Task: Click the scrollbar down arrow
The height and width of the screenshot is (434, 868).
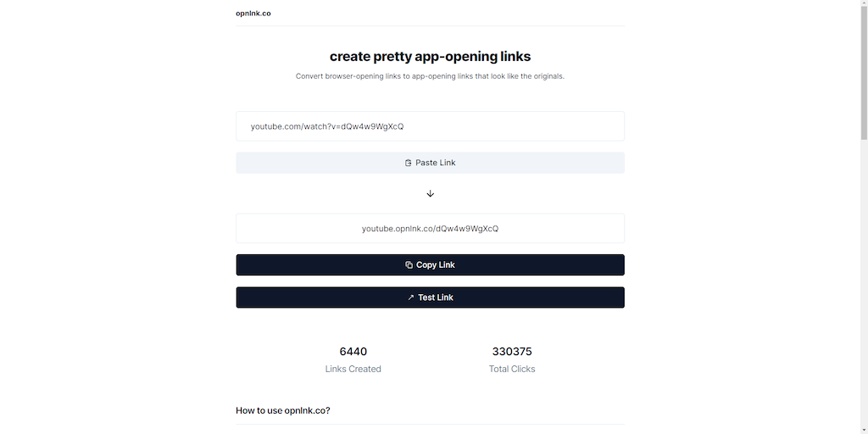Action: click(x=864, y=429)
